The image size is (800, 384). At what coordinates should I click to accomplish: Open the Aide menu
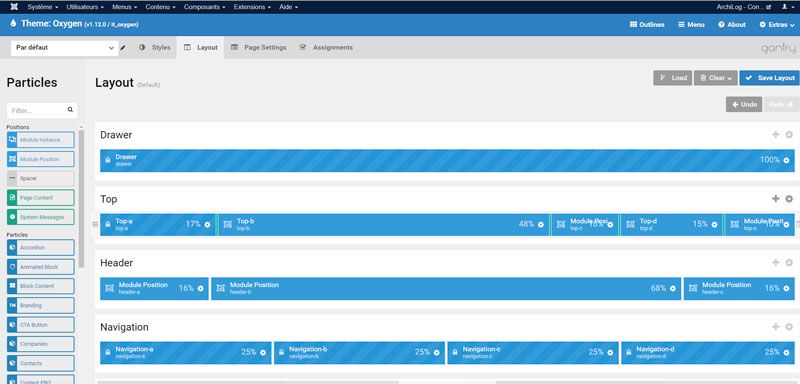pyautogui.click(x=288, y=7)
